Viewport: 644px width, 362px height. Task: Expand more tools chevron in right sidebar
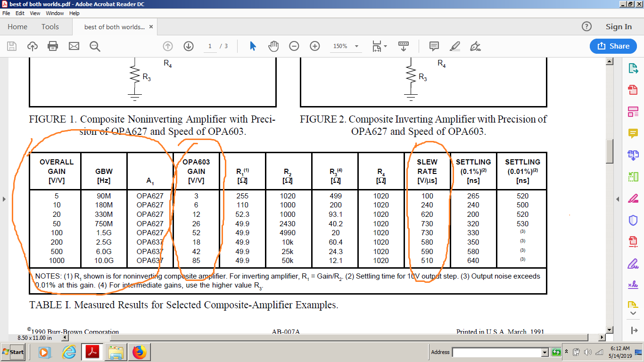pos(633,313)
